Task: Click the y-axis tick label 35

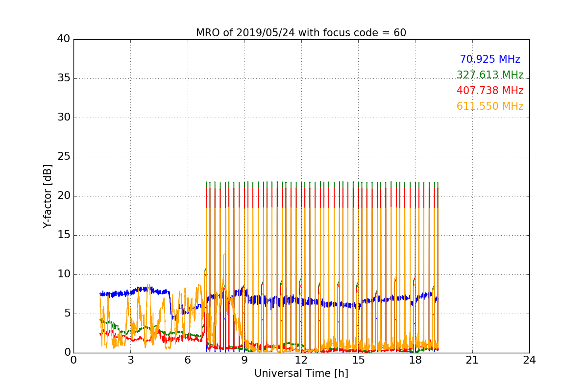Action: (64, 78)
